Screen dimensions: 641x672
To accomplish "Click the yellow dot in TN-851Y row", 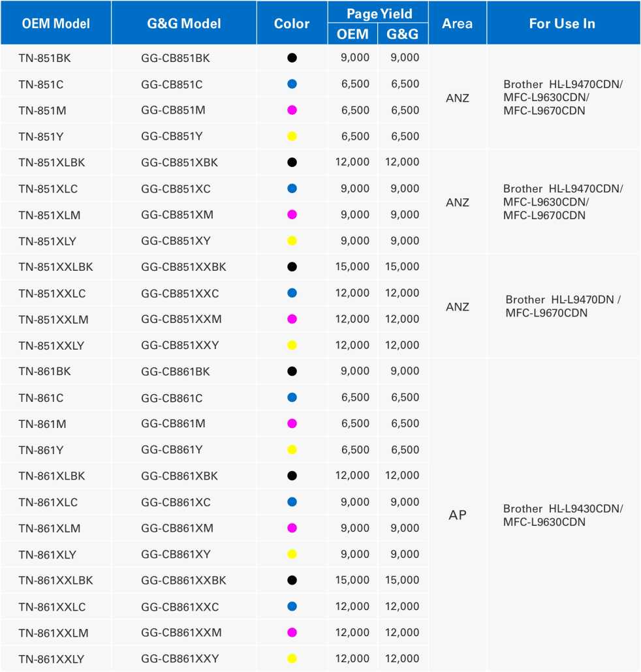I will [x=292, y=136].
